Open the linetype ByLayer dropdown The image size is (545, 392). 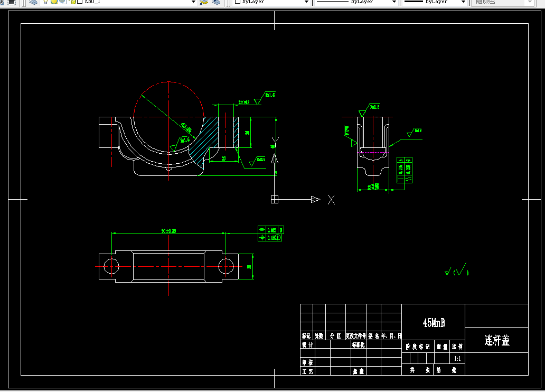394,2
